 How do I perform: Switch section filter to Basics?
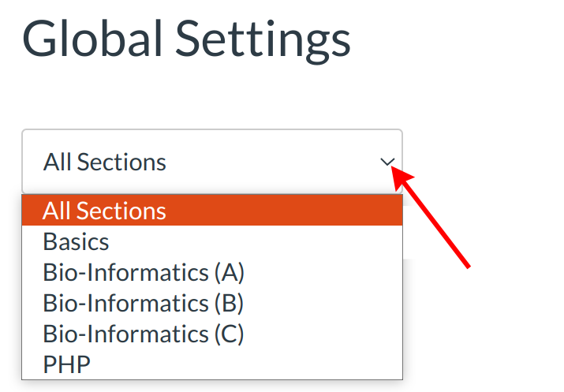pos(77,241)
